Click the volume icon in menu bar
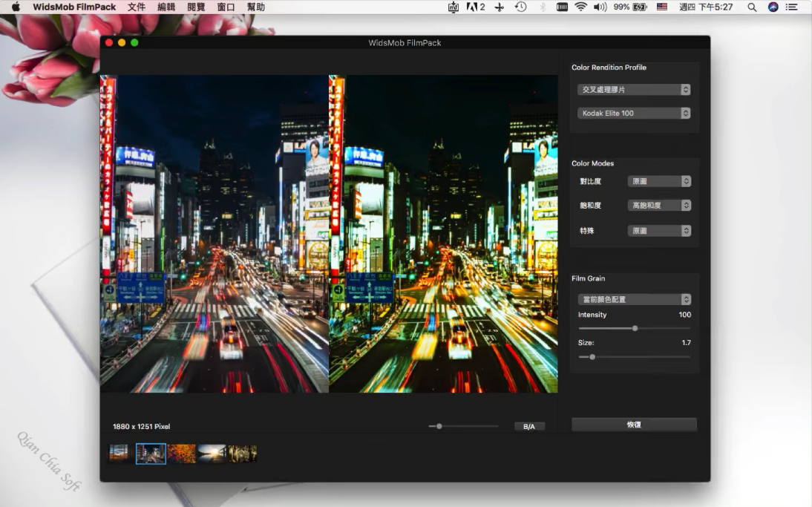812x507 pixels. [600, 7]
